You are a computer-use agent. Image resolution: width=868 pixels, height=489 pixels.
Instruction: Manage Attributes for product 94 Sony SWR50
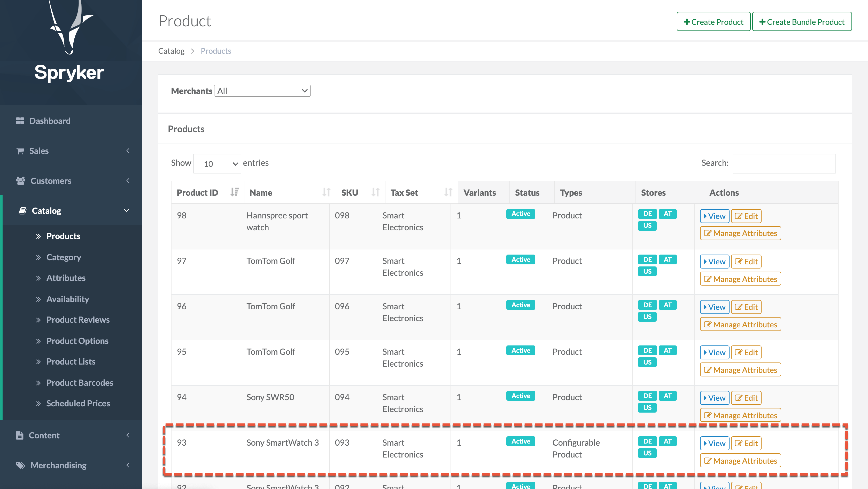(740, 415)
